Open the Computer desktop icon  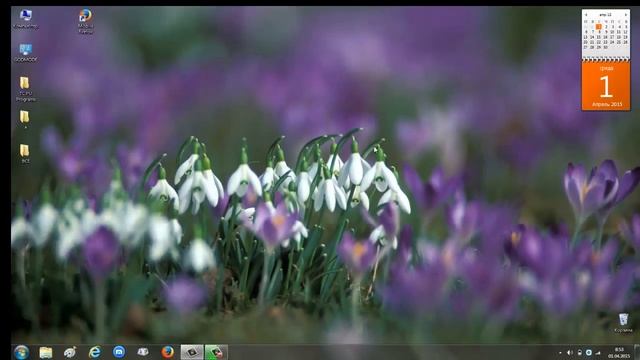tap(25, 19)
